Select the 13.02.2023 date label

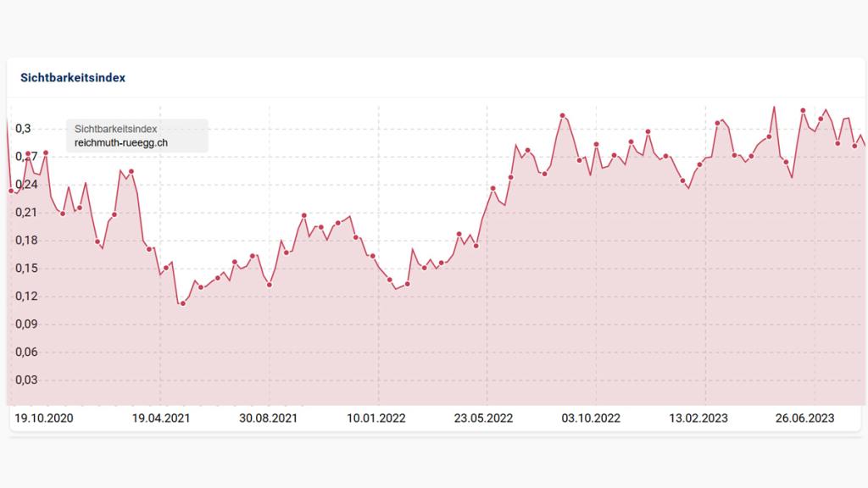698,419
